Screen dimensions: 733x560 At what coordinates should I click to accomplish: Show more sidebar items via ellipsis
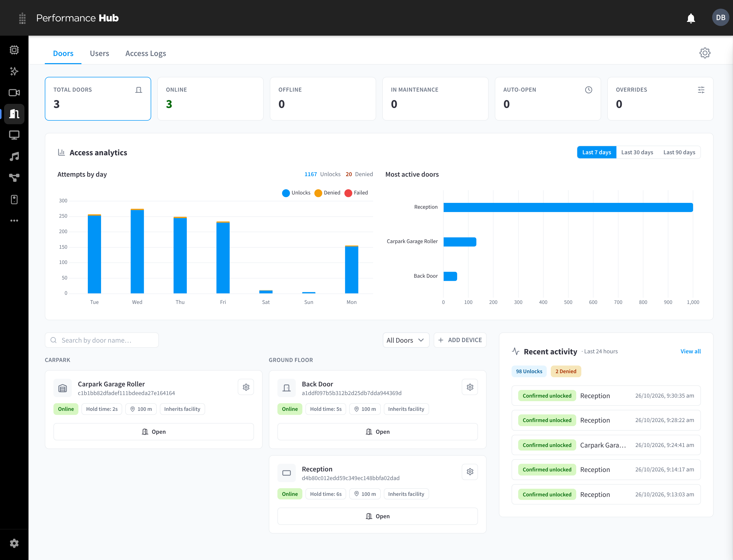[x=14, y=221]
